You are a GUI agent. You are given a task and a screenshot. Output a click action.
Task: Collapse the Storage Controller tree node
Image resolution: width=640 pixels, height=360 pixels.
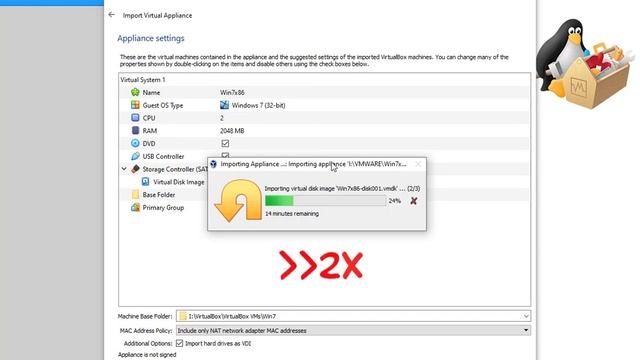tap(124, 169)
